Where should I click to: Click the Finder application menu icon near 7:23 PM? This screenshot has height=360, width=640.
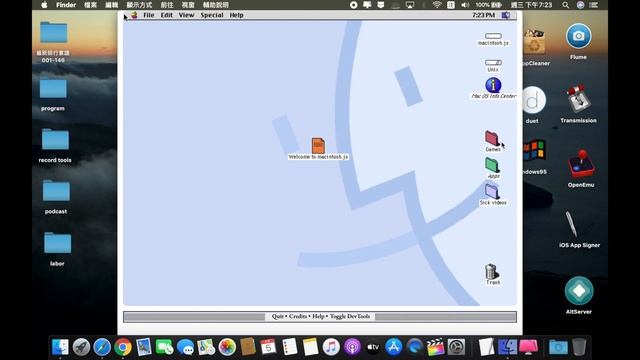coord(506,15)
